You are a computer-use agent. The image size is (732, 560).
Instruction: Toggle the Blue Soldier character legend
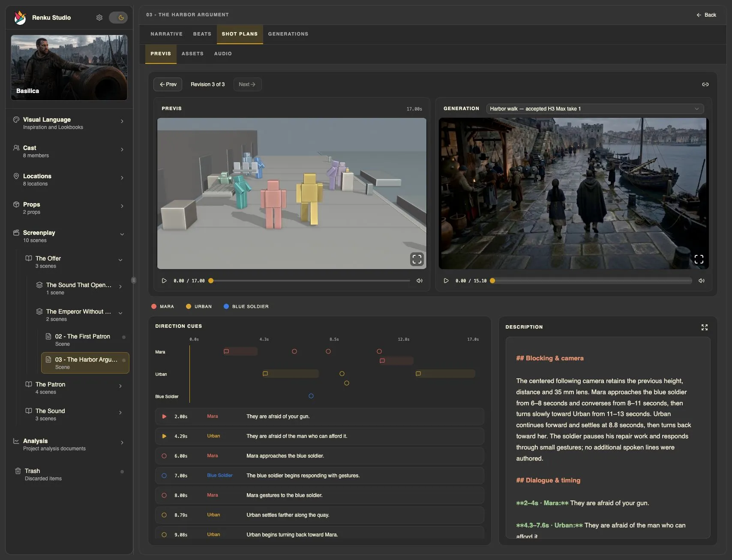(246, 306)
